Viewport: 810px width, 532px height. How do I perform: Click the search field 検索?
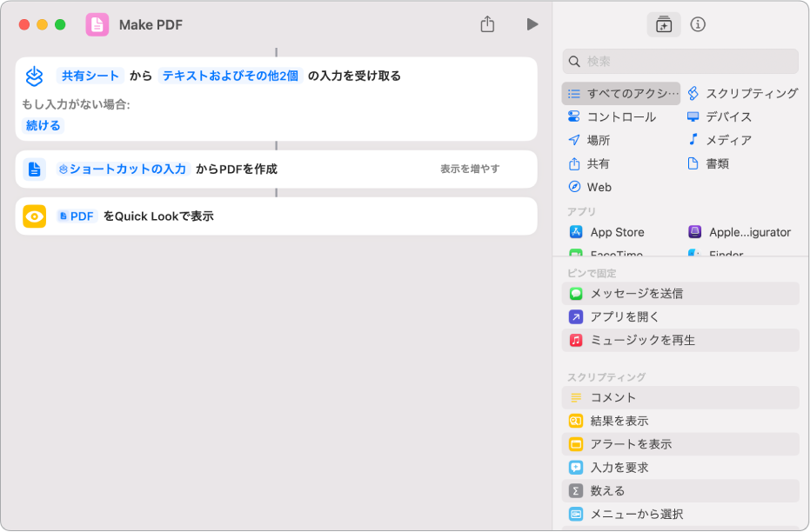click(x=680, y=62)
